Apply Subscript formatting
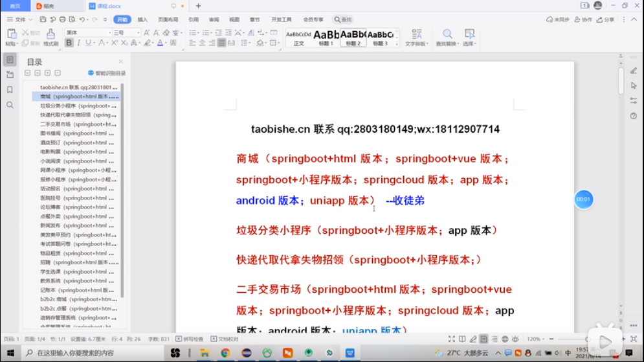 [x=124, y=43]
